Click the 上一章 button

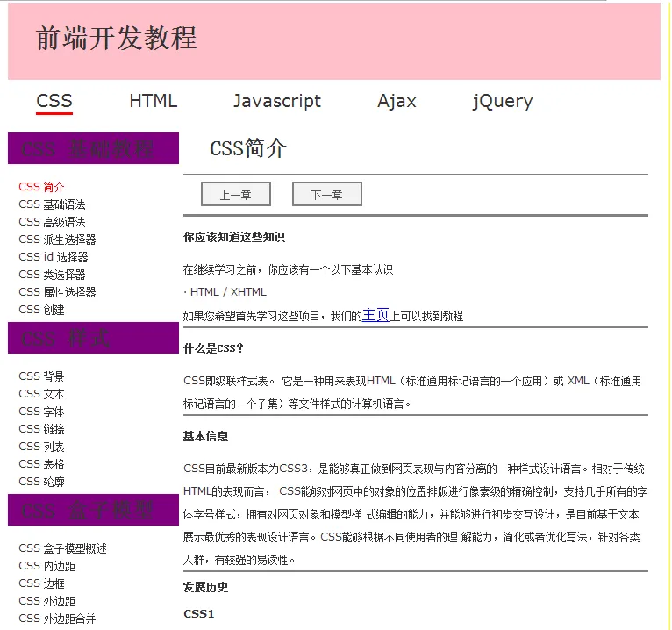235,195
